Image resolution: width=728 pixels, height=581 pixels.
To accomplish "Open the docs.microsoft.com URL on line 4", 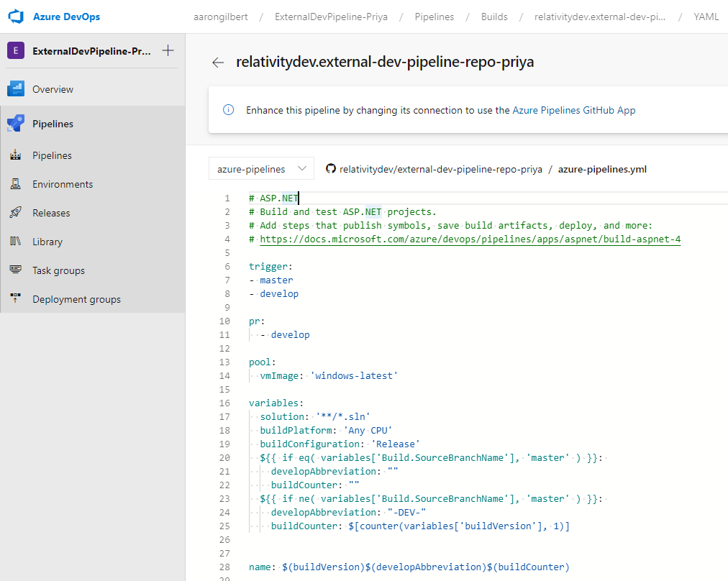I will click(x=470, y=239).
